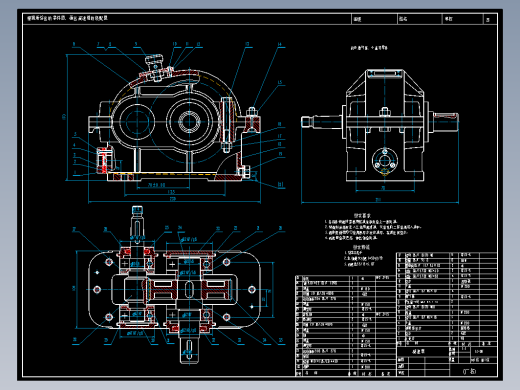
Task: Click balloon number "14" leader label
Action: pos(279,44)
